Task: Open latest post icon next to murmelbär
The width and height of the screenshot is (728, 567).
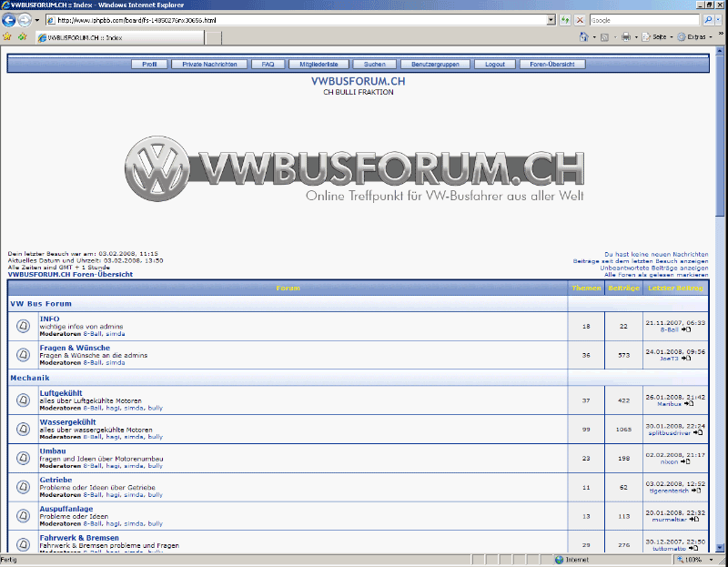Action: tap(693, 520)
